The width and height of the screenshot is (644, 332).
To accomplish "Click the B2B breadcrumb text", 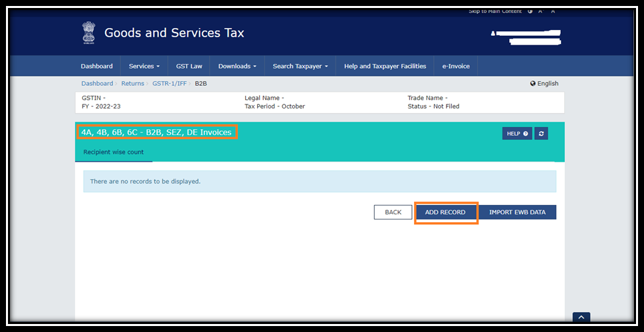I will 201,84.
